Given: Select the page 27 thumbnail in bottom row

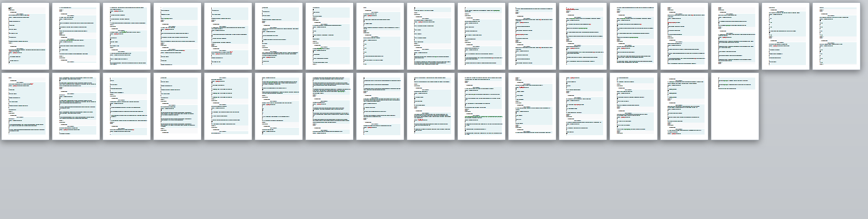Looking at the screenshot, I should pyautogui.click(x=481, y=106).
